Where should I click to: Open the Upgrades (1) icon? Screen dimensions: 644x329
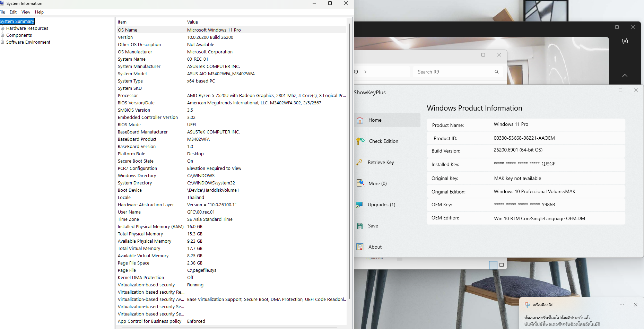[359, 205]
